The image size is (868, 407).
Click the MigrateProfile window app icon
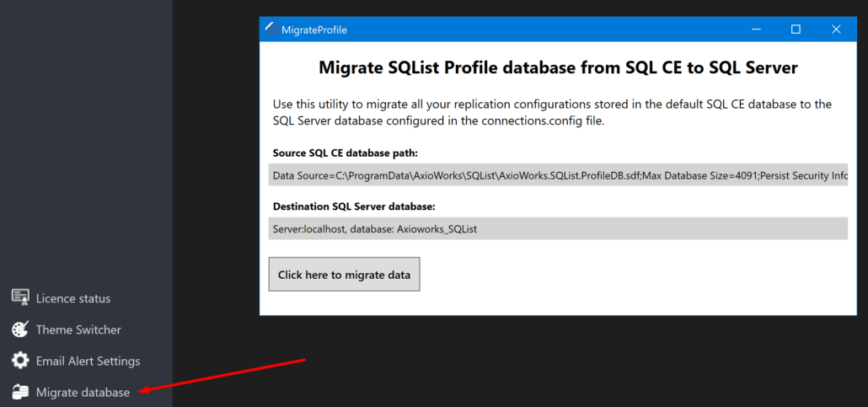271,29
